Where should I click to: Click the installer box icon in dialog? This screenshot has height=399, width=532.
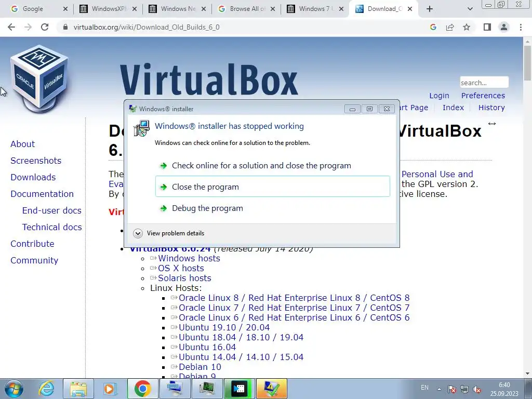click(x=141, y=129)
